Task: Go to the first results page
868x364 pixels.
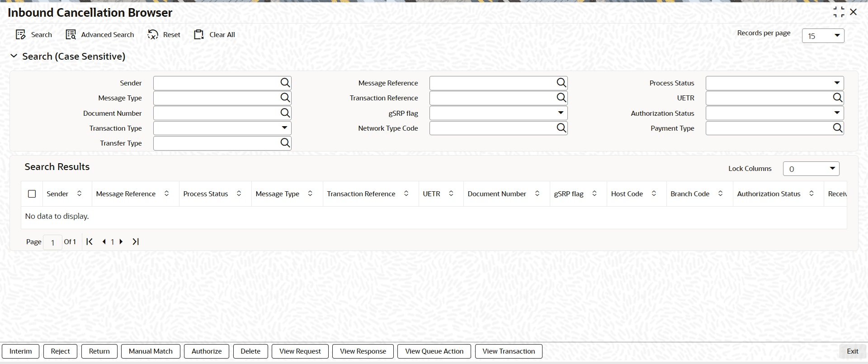Action: click(90, 241)
